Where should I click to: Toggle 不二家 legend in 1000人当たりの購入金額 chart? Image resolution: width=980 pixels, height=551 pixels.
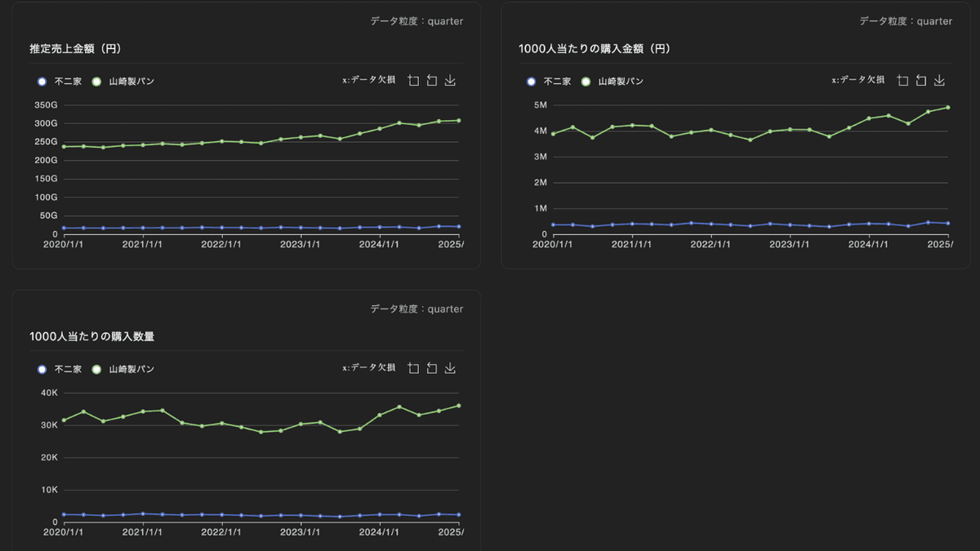(549, 82)
